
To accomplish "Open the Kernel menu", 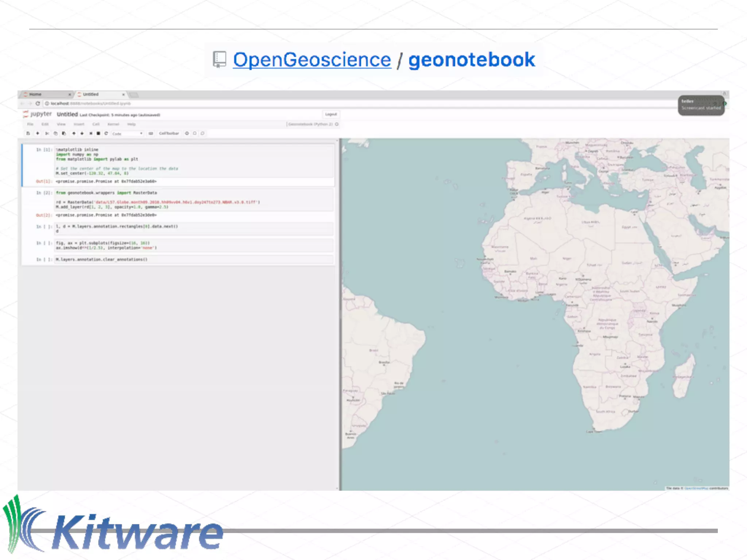I will tap(113, 124).
